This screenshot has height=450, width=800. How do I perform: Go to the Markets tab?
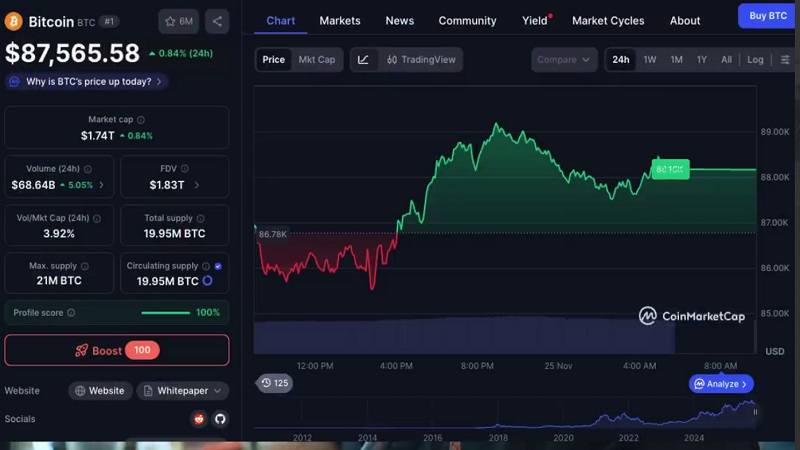pos(340,20)
